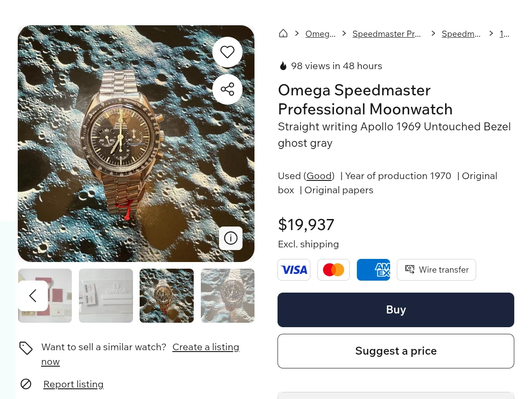Open the Omega breadcrumb link
This screenshot has height=399, width=532.
[x=320, y=34]
